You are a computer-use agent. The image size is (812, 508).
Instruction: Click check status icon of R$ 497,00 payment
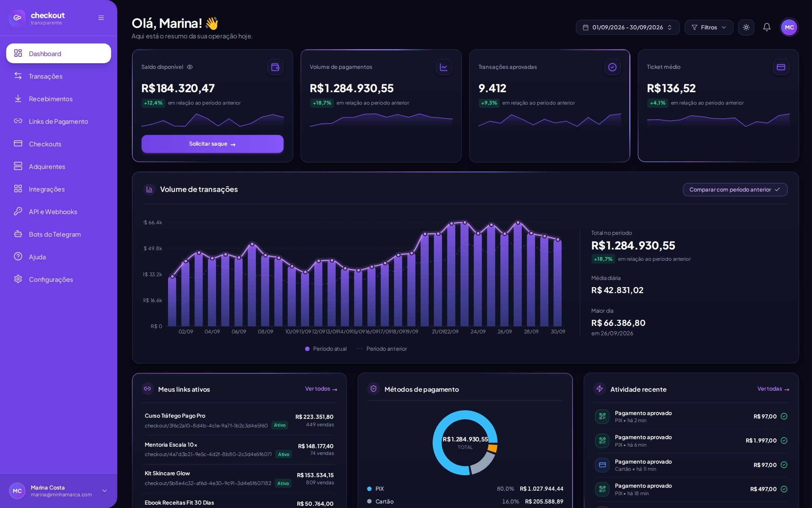pos(784,489)
